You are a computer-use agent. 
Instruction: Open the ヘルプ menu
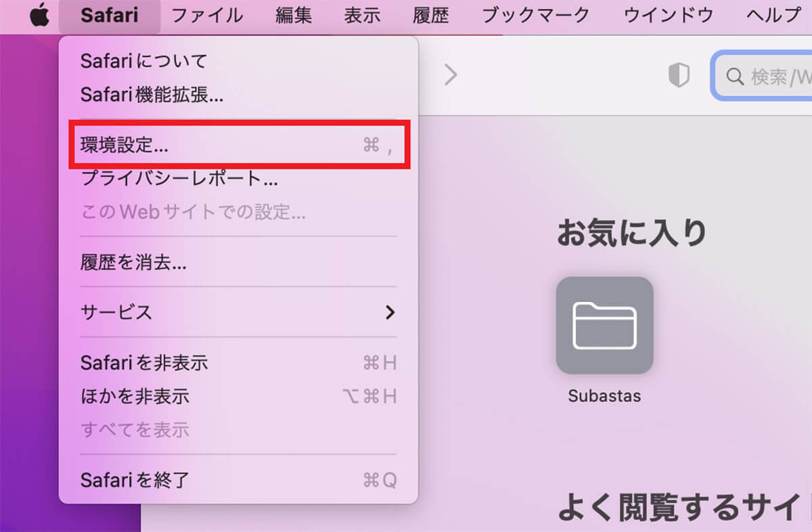click(x=774, y=15)
